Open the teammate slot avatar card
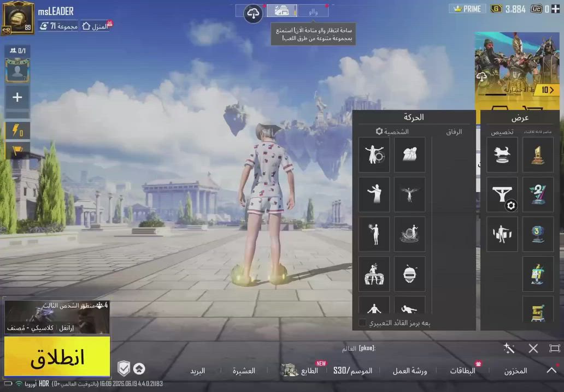Image resolution: width=564 pixels, height=392 pixels. [x=17, y=70]
